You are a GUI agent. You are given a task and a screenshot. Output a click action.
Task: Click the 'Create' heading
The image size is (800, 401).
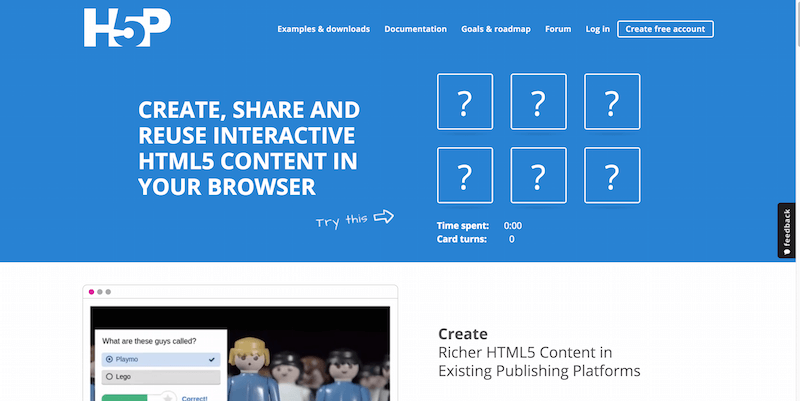click(463, 334)
